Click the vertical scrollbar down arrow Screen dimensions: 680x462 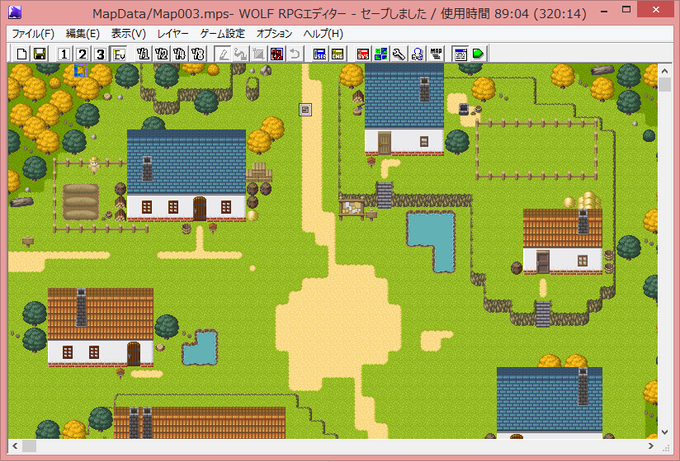pos(665,432)
